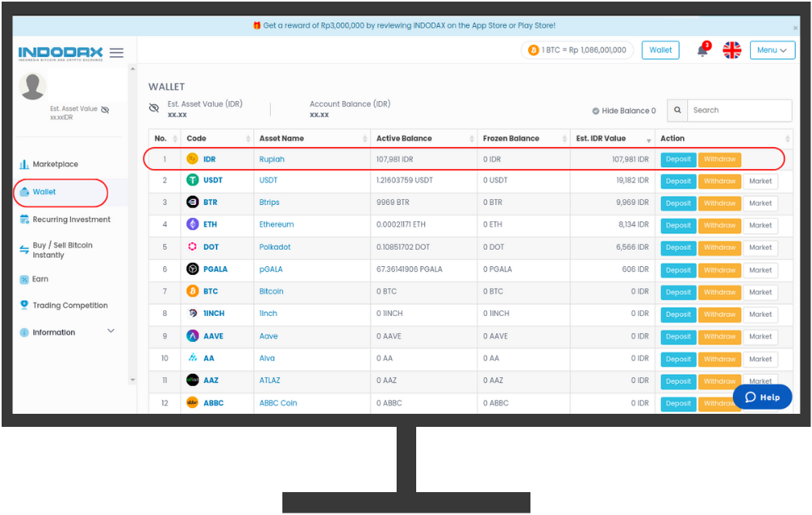Image resolution: width=812 pixels, height=515 pixels.
Task: Deposit ETH
Action: (x=678, y=225)
